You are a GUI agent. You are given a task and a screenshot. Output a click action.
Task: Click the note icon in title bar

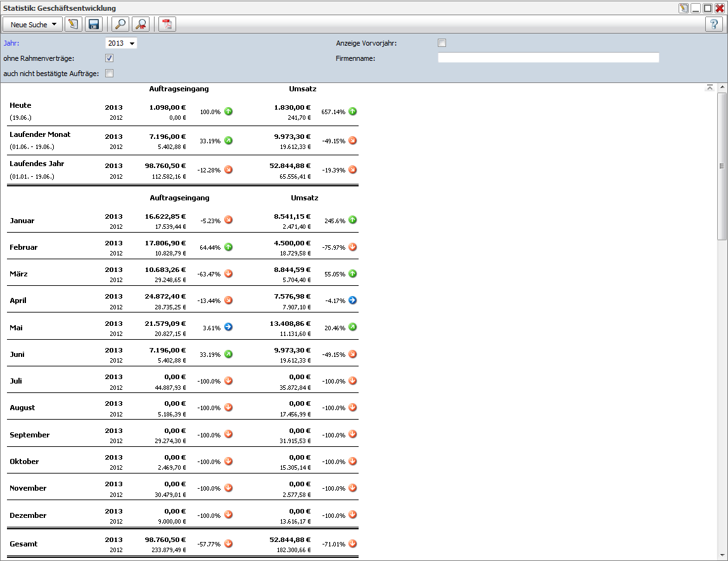tap(683, 8)
